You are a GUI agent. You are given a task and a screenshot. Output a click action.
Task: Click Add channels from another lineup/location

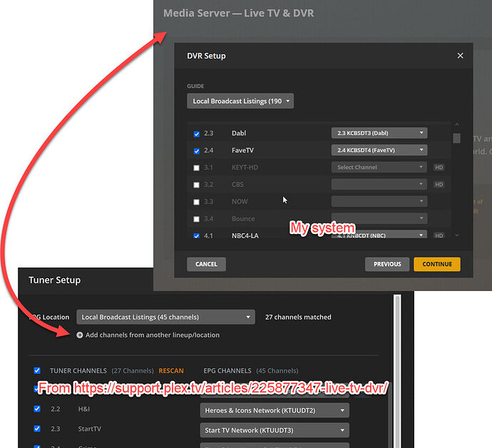click(153, 335)
